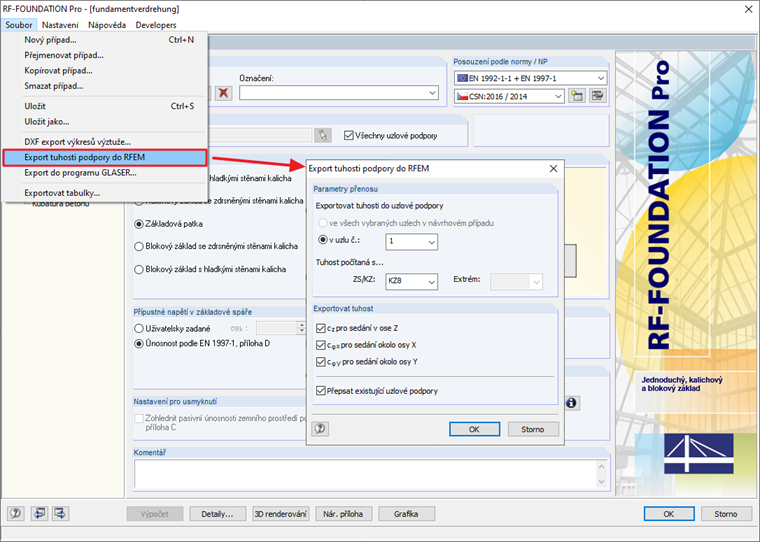The width and height of the screenshot is (760, 542).
Task: Select Uživatelsky zadané radio option
Action: [x=139, y=329]
